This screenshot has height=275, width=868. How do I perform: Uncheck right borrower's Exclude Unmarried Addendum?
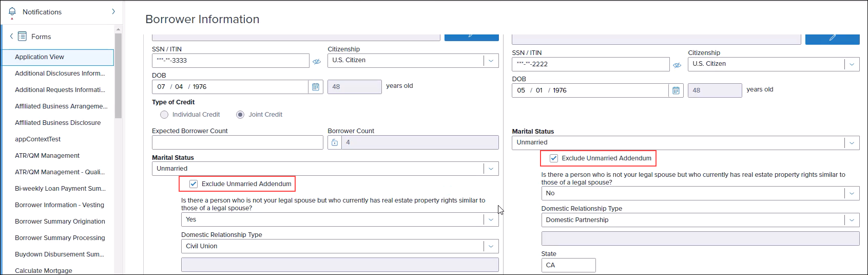click(554, 158)
